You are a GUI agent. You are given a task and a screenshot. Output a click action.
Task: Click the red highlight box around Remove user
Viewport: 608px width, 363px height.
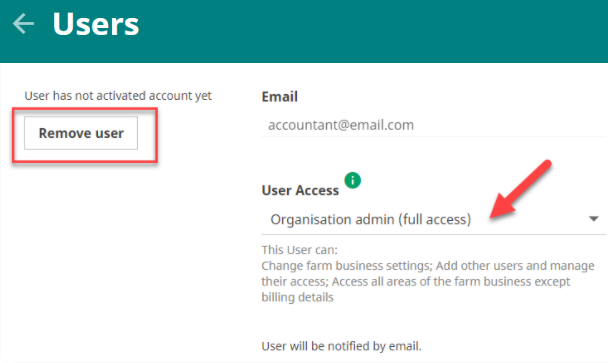tap(85, 135)
